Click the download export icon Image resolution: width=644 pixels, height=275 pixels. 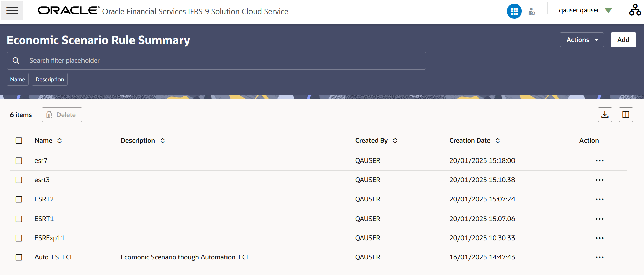(x=605, y=115)
